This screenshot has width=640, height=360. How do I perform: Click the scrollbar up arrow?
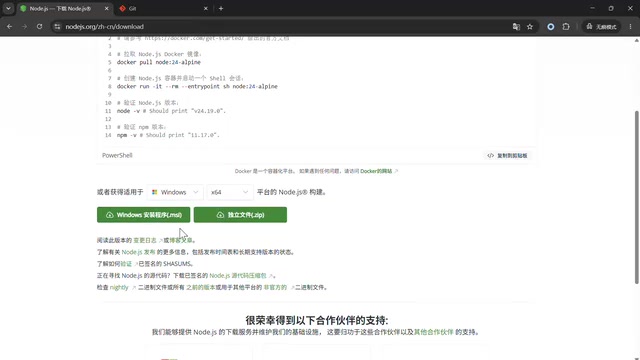tap(637, 40)
